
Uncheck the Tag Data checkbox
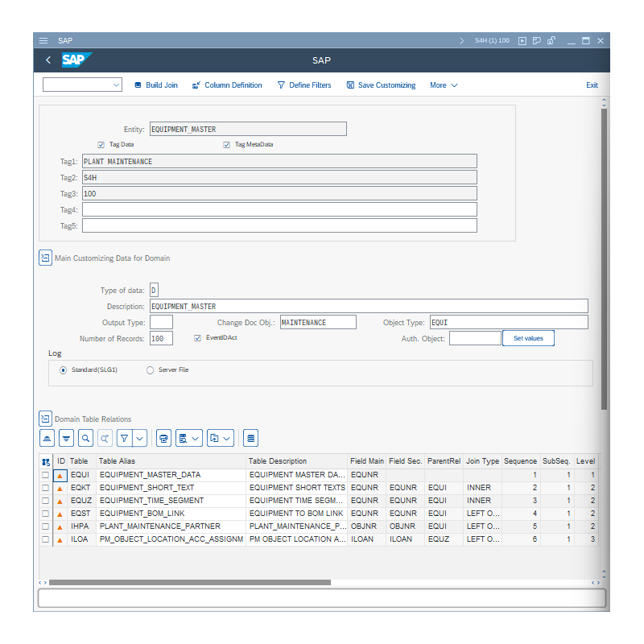(101, 145)
